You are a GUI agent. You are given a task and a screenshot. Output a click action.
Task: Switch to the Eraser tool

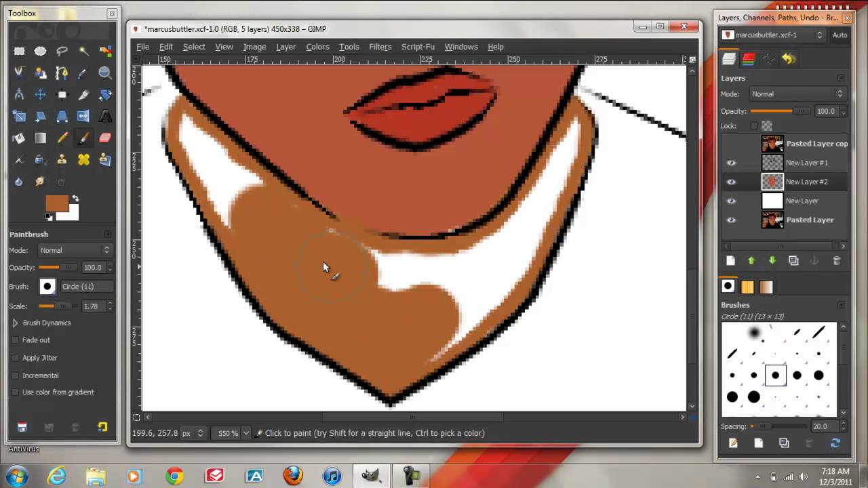point(105,138)
